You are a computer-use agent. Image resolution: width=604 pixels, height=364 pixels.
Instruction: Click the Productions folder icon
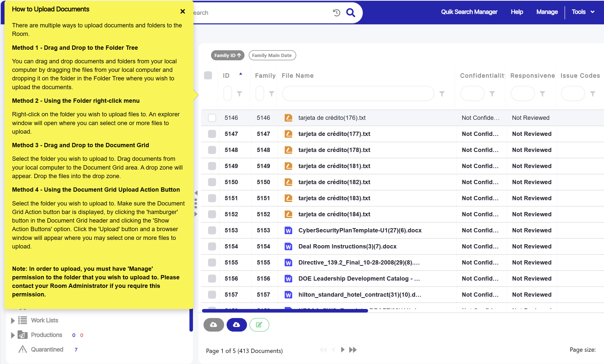click(22, 335)
